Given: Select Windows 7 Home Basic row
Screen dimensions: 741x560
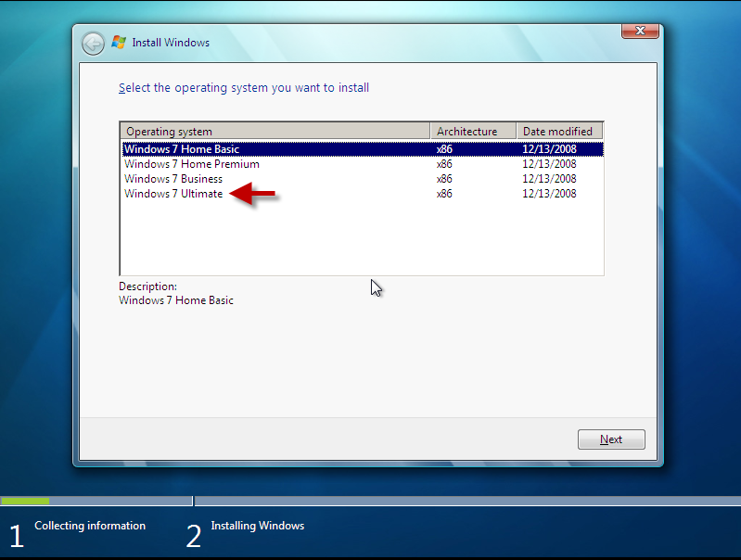Looking at the screenshot, I should point(363,149).
